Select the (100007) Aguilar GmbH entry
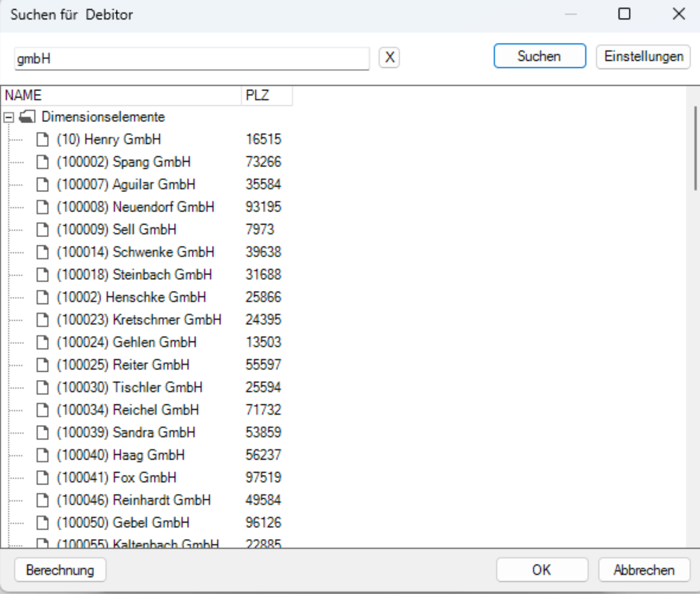700x594 pixels. pos(126,184)
